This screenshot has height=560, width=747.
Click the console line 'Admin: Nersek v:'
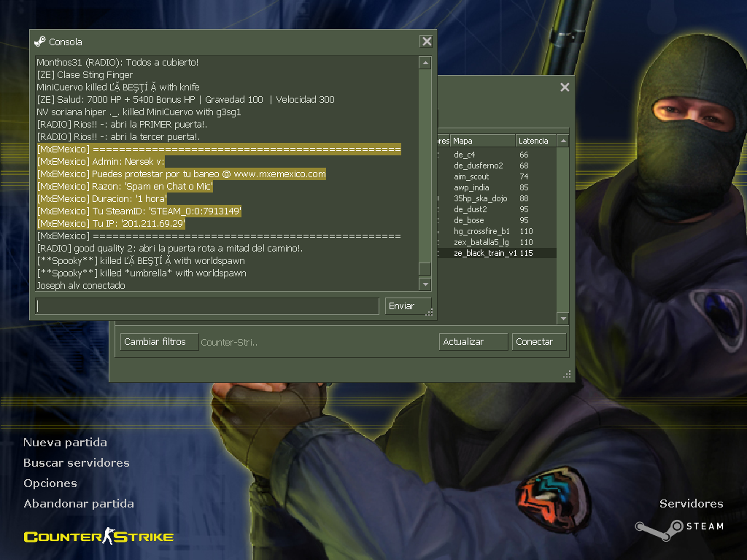101,161
